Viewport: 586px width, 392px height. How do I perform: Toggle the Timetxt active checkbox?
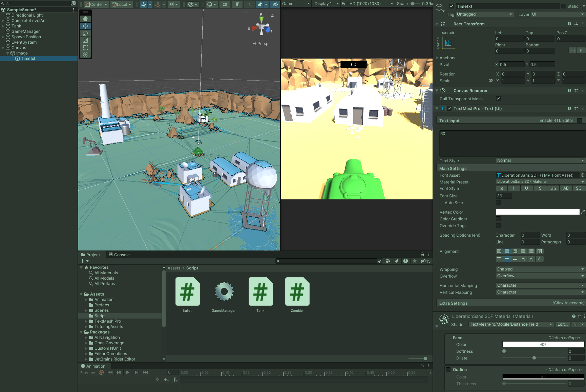[x=452, y=6]
